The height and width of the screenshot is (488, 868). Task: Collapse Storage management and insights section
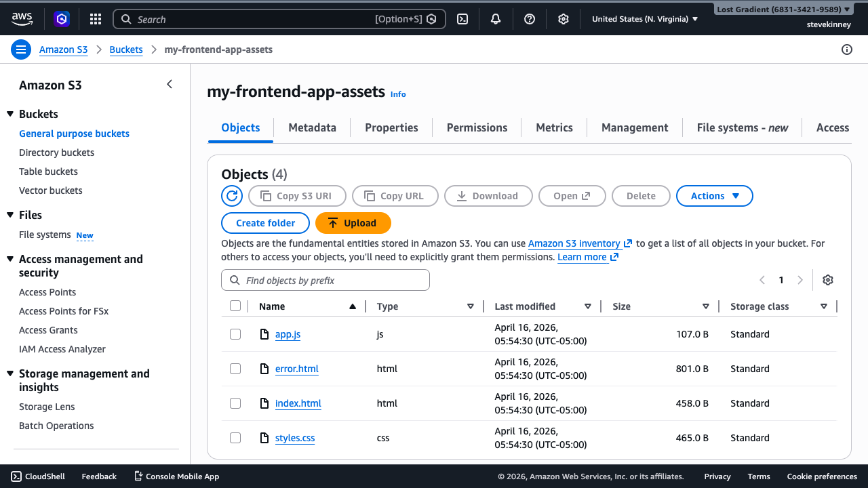tap(10, 373)
